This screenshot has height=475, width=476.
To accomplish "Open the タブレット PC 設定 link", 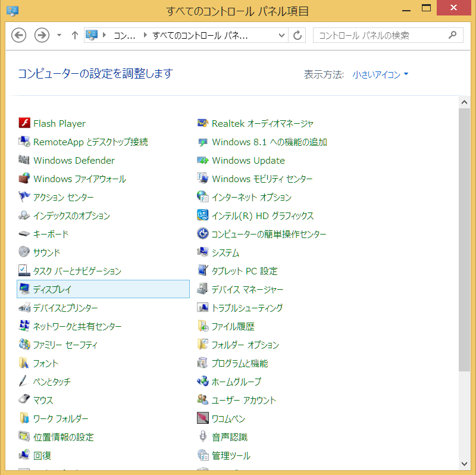I will click(245, 271).
